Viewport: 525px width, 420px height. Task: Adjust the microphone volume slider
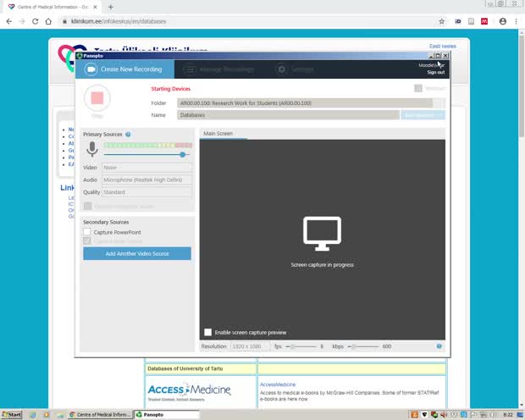182,155
